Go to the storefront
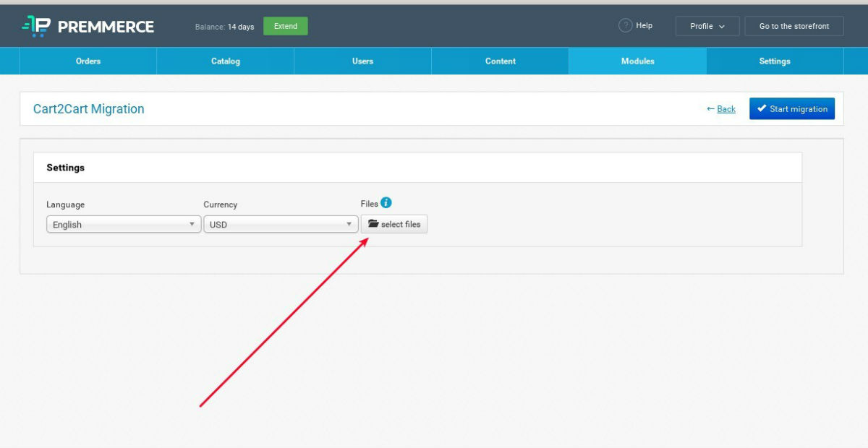The width and height of the screenshot is (868, 448). [794, 26]
